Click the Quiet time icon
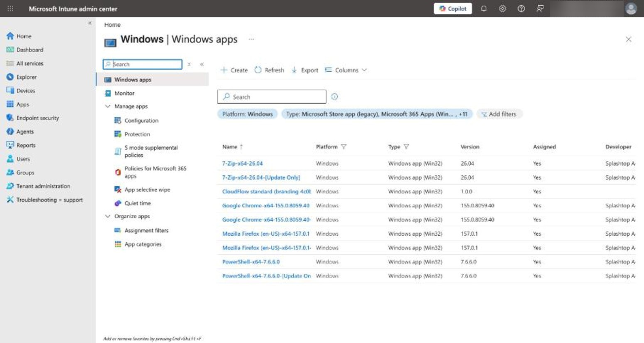This screenshot has height=343, width=644. click(118, 203)
